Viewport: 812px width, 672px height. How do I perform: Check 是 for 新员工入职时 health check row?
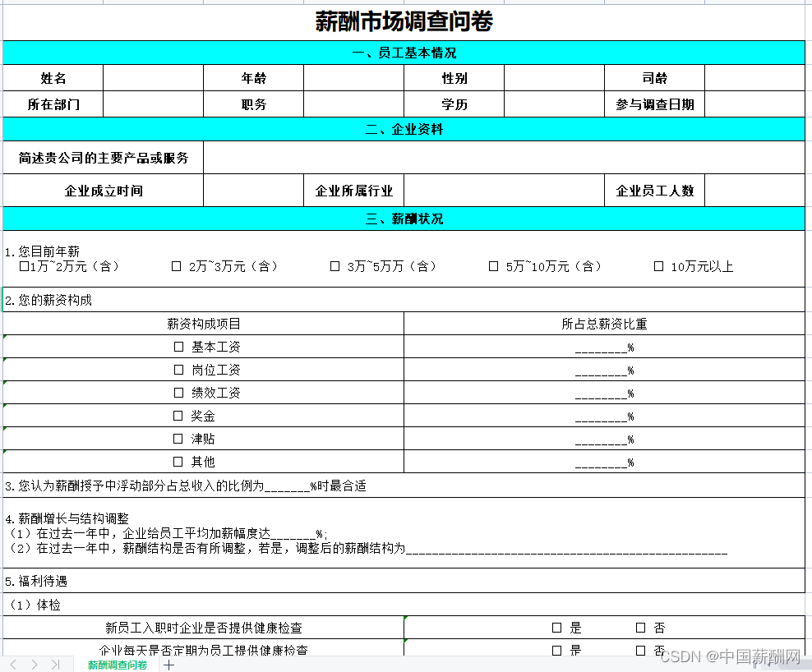click(556, 628)
